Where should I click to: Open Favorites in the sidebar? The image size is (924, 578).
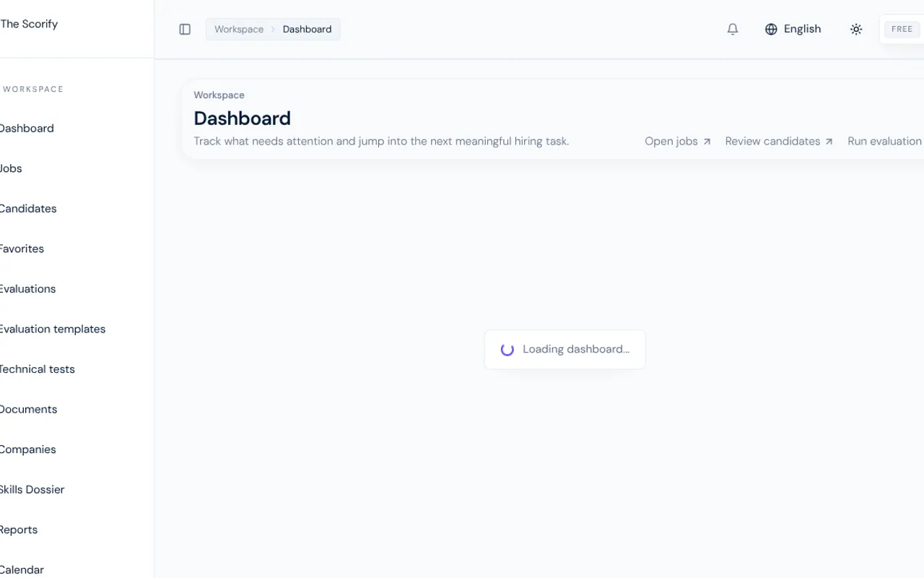(22, 249)
